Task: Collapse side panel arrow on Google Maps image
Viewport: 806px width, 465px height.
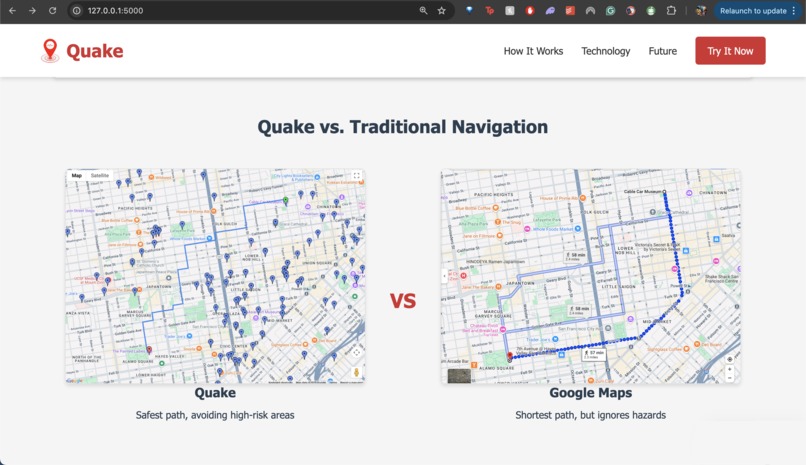Action: point(445,276)
